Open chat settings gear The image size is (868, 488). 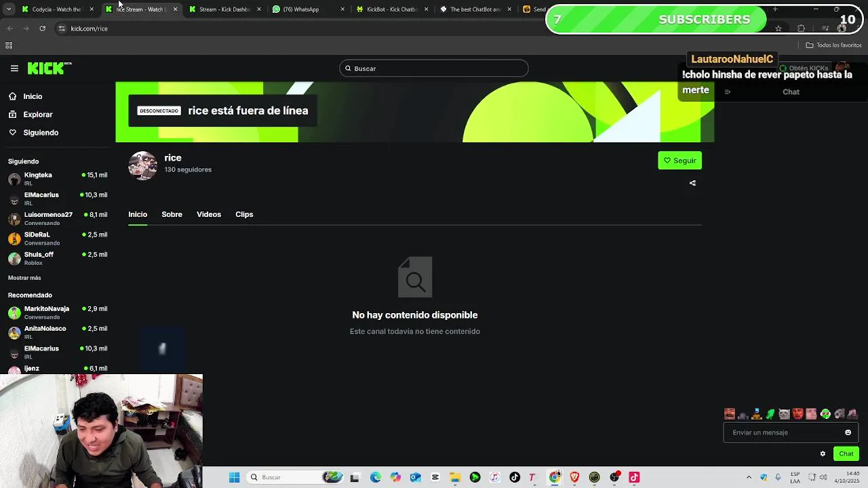(x=823, y=454)
